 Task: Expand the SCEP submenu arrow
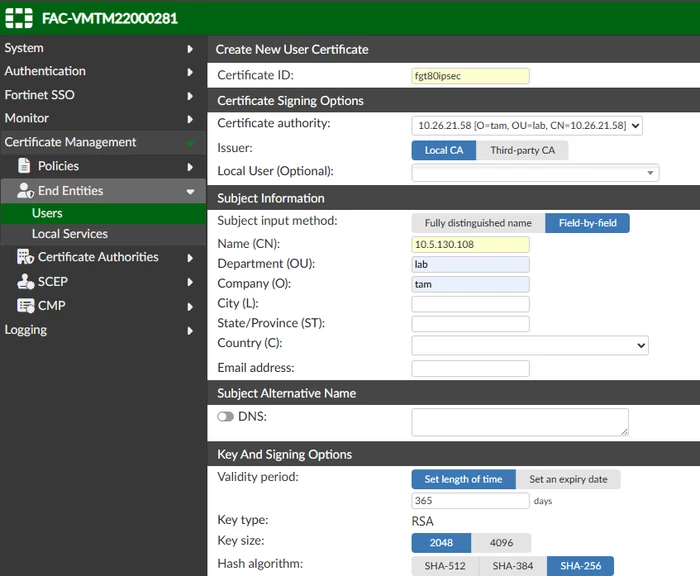pyautogui.click(x=190, y=282)
